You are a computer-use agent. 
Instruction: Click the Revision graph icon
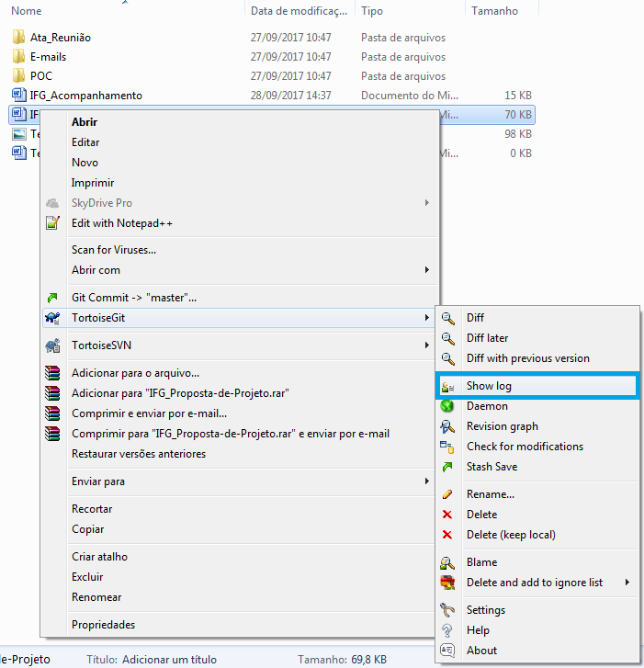coord(447,426)
